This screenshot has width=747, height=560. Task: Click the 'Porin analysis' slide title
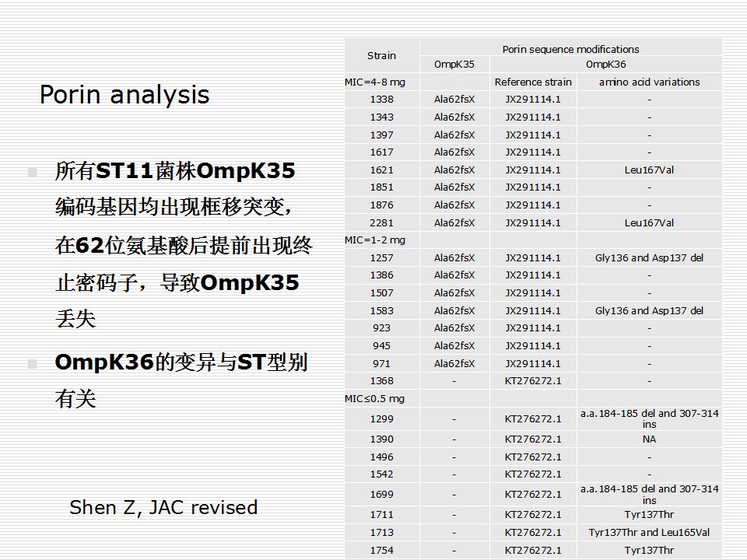coord(124,94)
